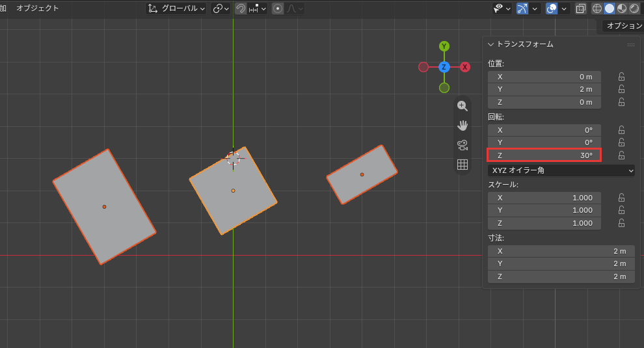Click 回転 Z field showing 30°
The width and height of the screenshot is (644, 348).
click(544, 155)
